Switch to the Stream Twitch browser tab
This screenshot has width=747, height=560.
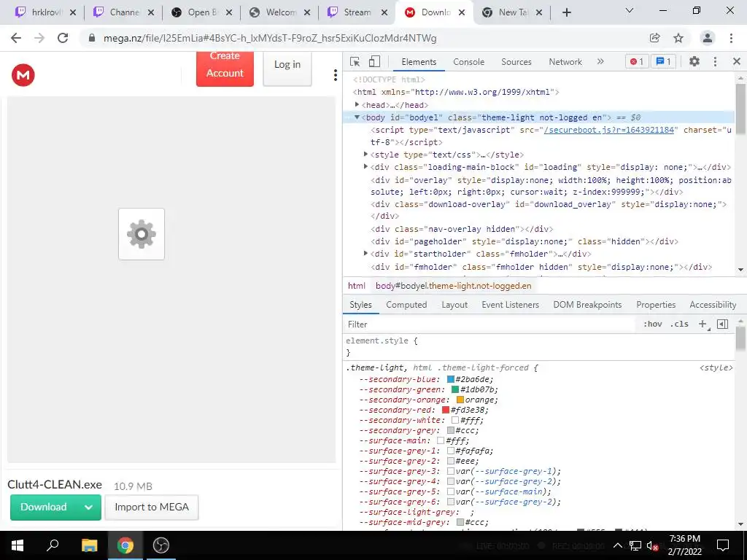[357, 12]
